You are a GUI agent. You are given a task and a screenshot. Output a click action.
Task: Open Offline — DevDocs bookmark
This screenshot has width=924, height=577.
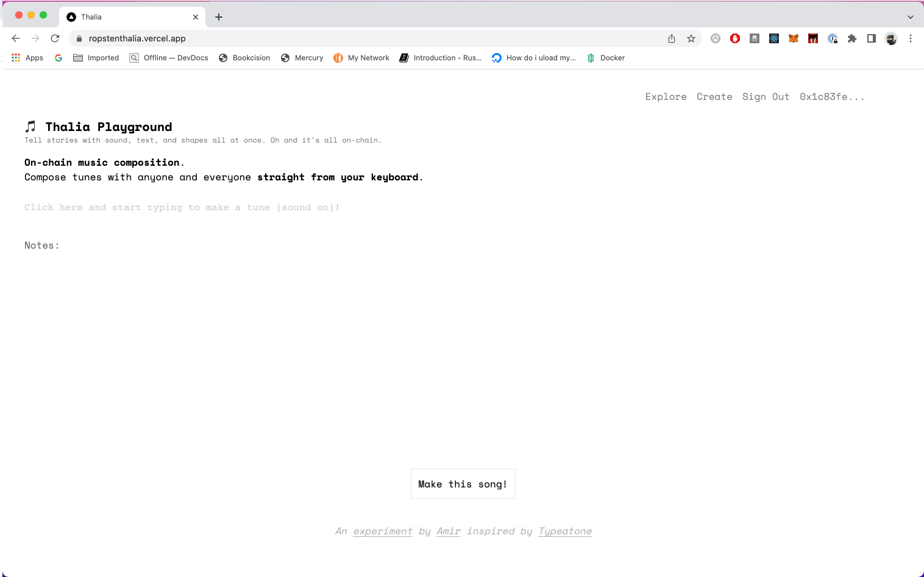tap(169, 58)
